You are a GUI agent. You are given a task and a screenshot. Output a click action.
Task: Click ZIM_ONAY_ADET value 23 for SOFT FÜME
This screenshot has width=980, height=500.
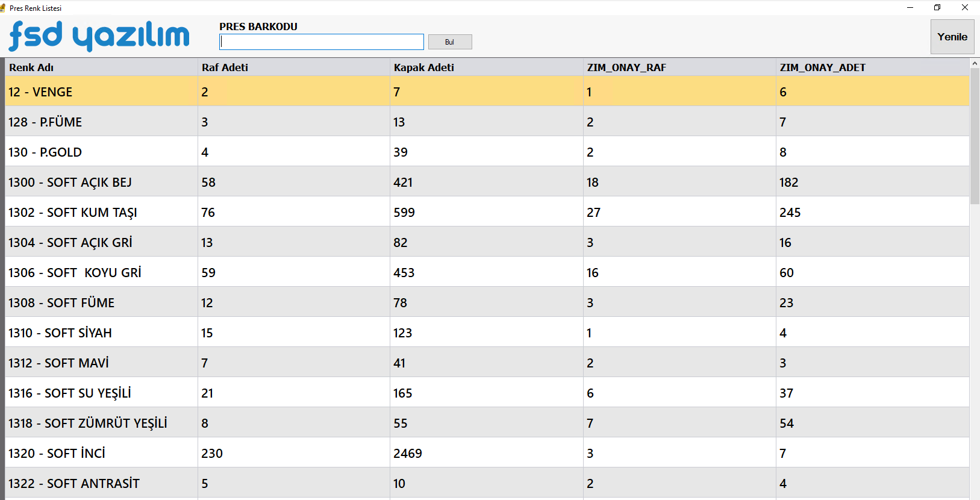[787, 303]
